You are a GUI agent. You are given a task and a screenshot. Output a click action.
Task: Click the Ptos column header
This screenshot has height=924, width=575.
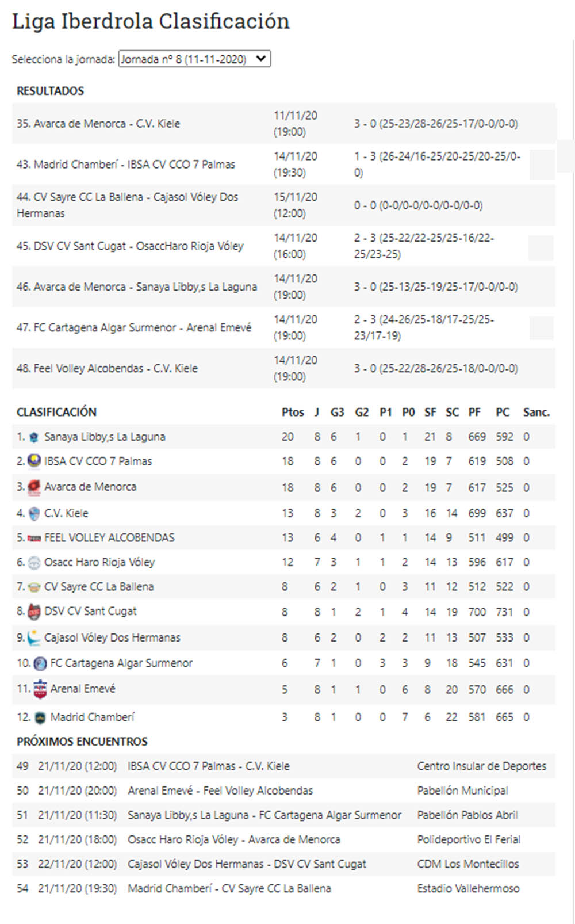pos(293,412)
